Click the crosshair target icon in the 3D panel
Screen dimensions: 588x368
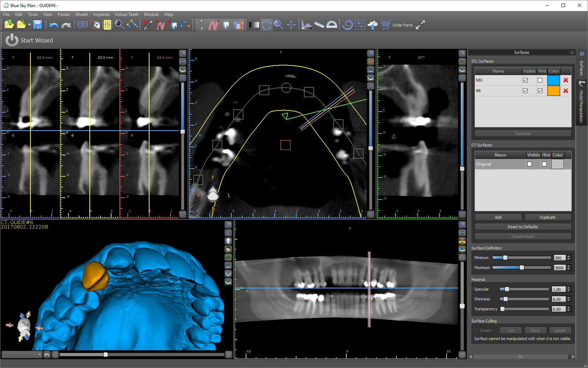[x=228, y=257]
